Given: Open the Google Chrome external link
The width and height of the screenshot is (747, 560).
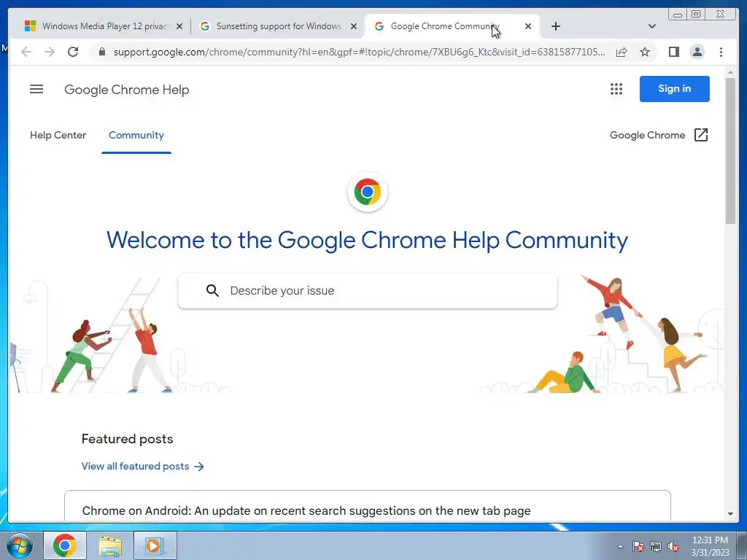Looking at the screenshot, I should [659, 135].
